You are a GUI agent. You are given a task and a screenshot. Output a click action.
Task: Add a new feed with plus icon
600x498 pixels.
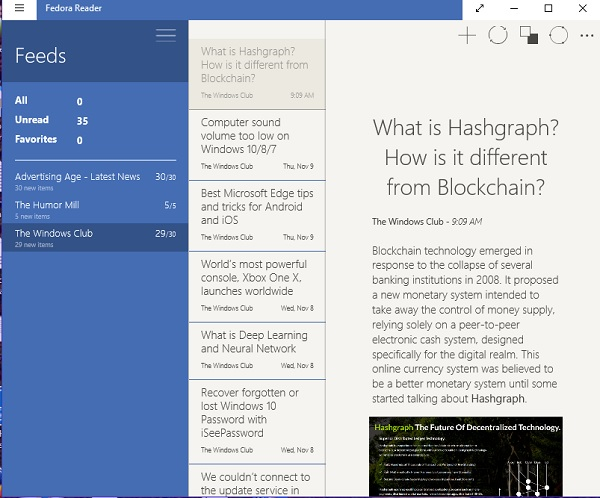click(x=467, y=36)
